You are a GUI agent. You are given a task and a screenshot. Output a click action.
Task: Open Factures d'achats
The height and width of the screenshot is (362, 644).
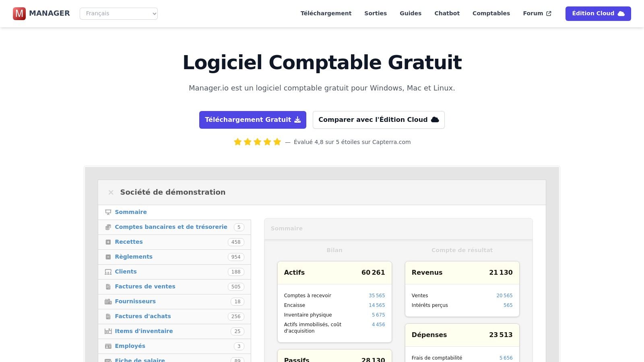point(174,317)
